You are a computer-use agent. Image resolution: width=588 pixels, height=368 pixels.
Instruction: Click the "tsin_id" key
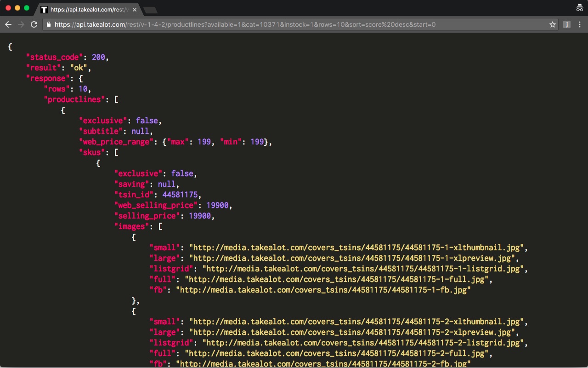(x=134, y=195)
